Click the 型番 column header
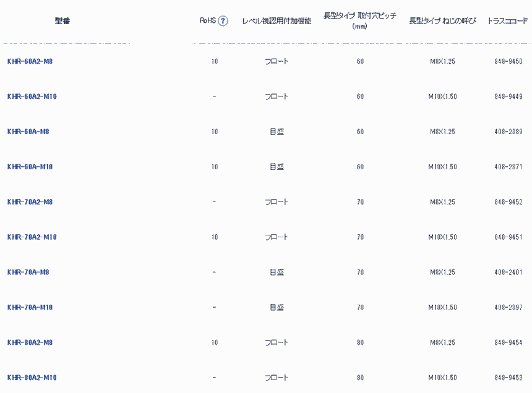The image size is (532, 393). click(62, 21)
